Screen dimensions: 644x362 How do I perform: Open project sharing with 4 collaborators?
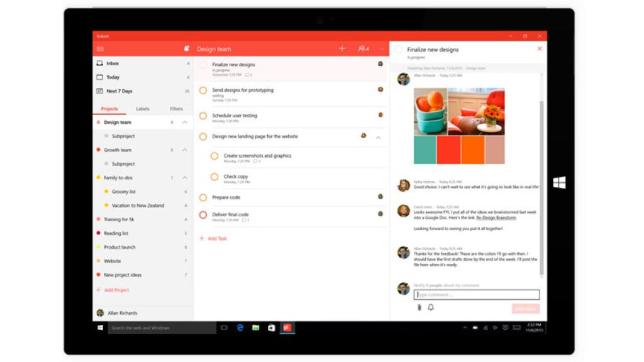click(x=362, y=48)
